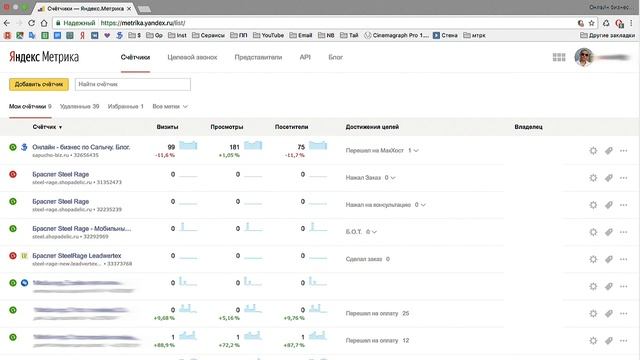This screenshot has width=640, height=360.
Task: Select Мои счётчики filter tab
Action: tap(30, 107)
